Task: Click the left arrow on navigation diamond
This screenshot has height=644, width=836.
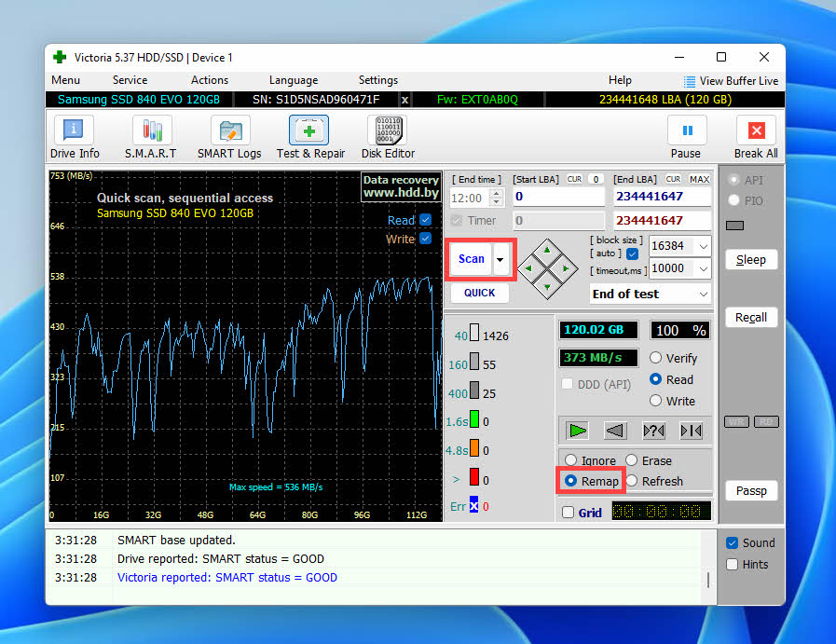Action: pyautogui.click(x=528, y=268)
